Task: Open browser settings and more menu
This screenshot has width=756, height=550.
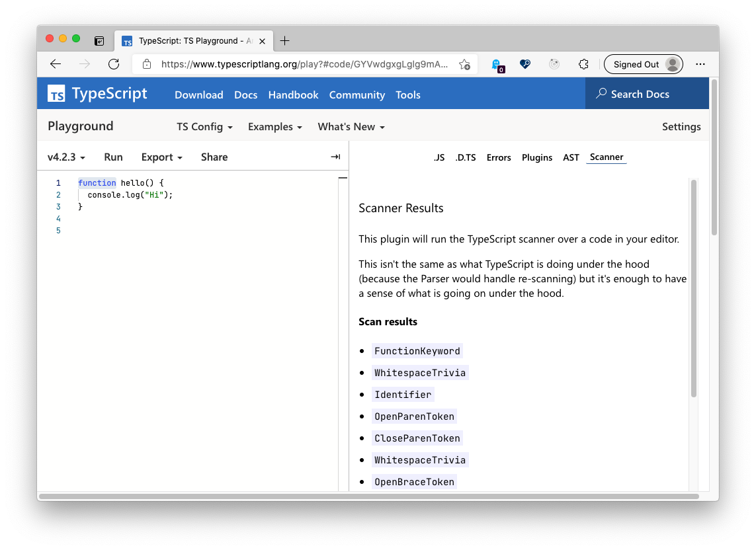Action: (x=700, y=64)
